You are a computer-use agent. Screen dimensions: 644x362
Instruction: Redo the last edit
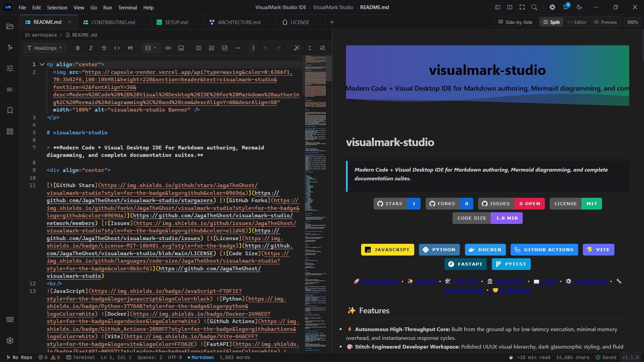278,48
